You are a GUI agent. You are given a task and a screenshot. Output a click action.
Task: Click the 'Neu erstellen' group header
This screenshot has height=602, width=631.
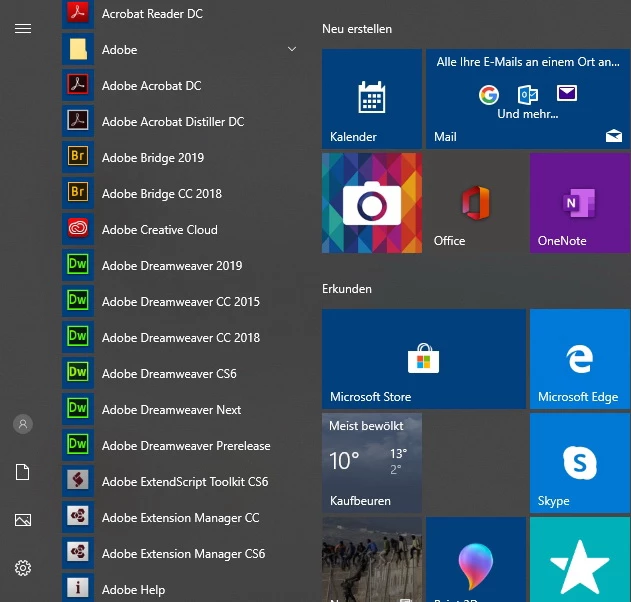tap(357, 29)
